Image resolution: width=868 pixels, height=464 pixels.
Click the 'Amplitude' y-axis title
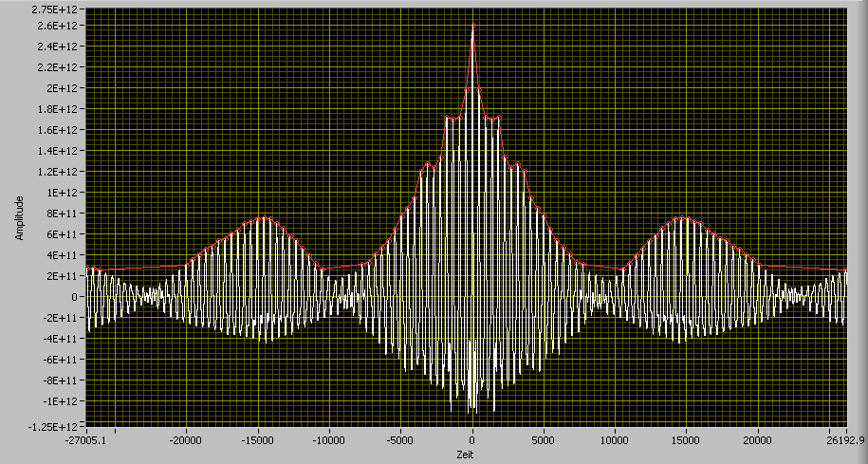[x=19, y=217]
